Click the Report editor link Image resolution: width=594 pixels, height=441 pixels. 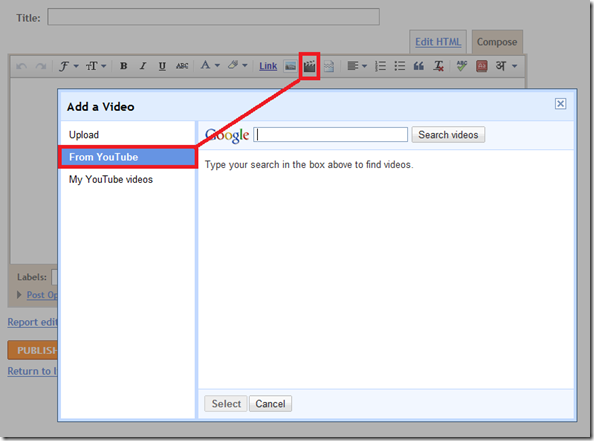[x=33, y=322]
